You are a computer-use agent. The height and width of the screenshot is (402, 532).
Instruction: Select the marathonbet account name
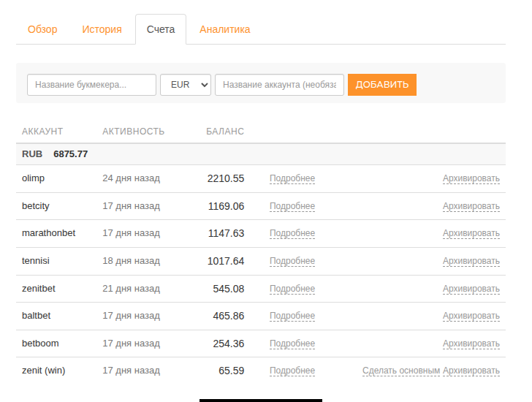point(48,233)
